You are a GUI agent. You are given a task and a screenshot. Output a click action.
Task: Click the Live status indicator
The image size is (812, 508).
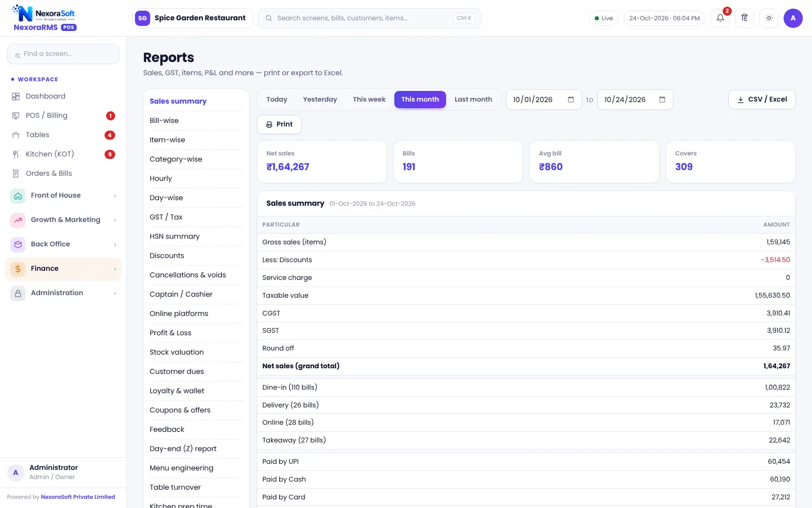point(604,18)
